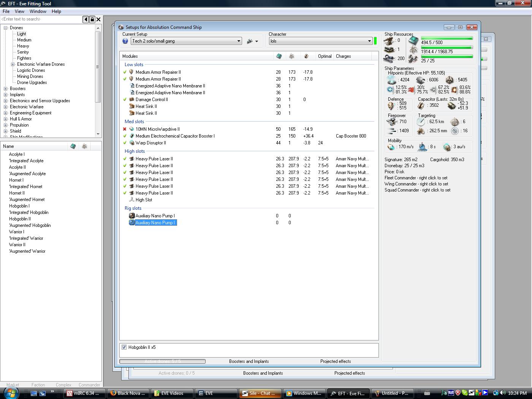
Task: Open the File menu
Action: pyautogui.click(x=6, y=11)
